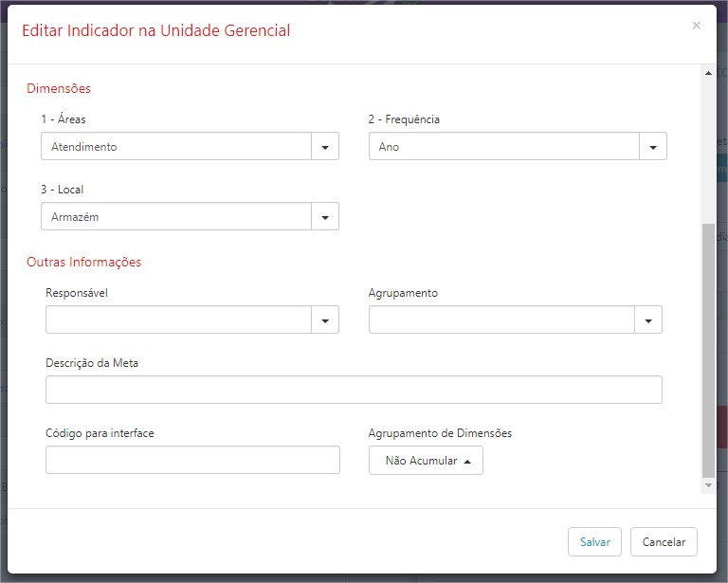
Task: Click the Ano combo box field
Action: click(504, 147)
